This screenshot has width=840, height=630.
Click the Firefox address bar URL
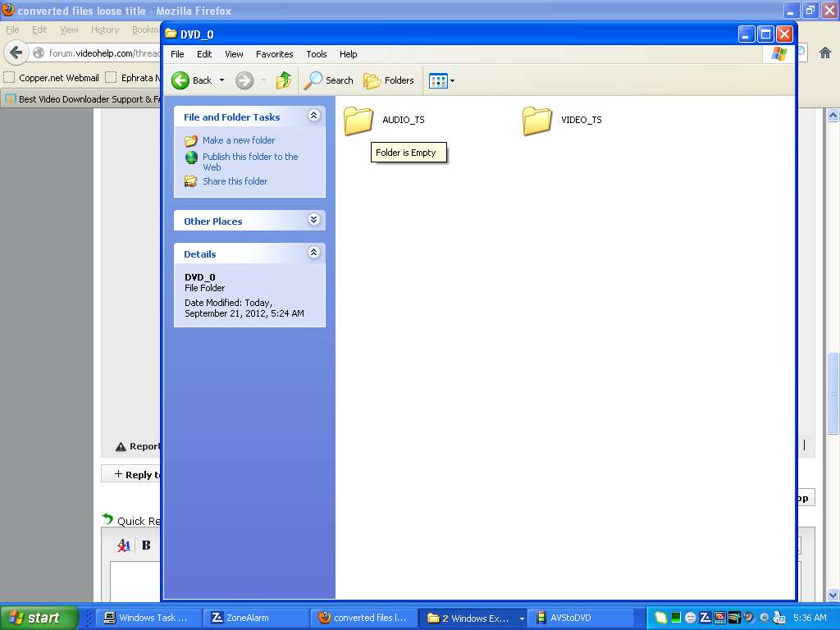(104, 53)
